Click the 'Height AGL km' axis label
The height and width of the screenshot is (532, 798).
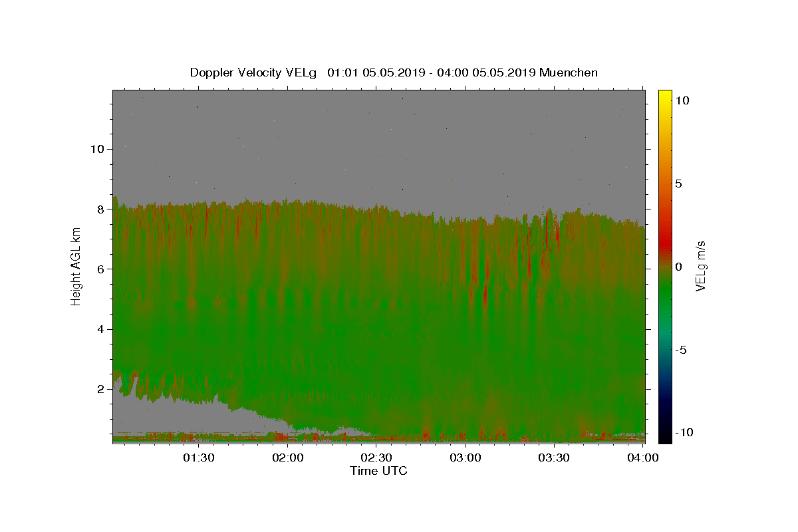(76, 266)
